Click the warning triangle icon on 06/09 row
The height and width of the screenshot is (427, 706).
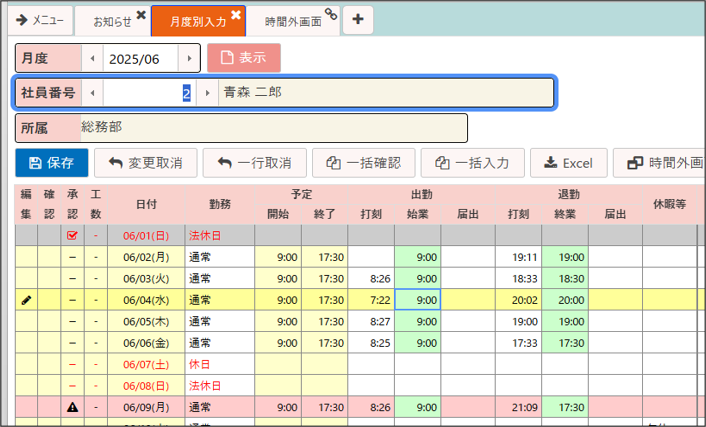point(71,408)
